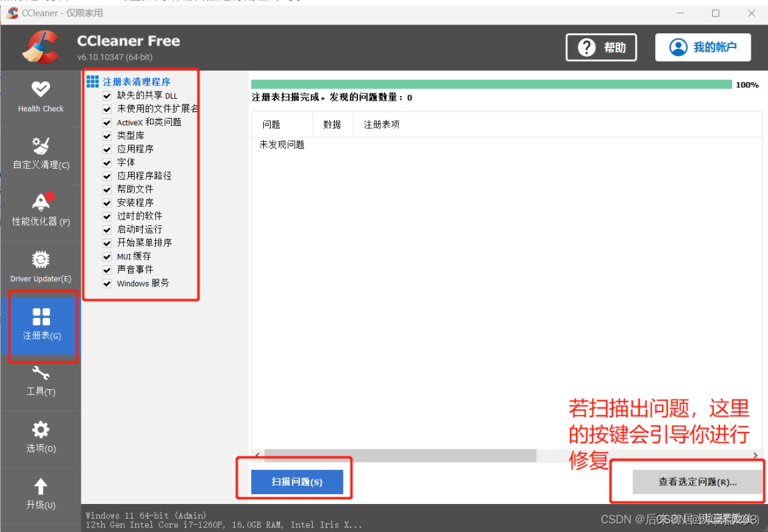Click 注册表清理程序 heading text
This screenshot has width=768, height=532.
click(x=137, y=82)
